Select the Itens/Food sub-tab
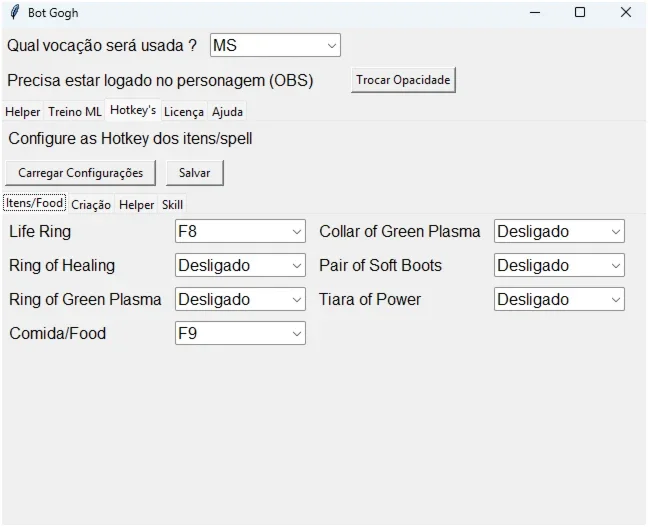This screenshot has height=527, width=648. [34, 203]
